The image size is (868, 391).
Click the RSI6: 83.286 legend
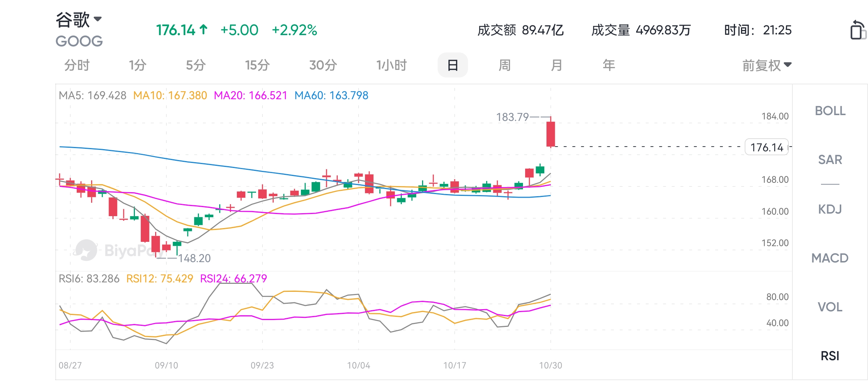tap(89, 279)
